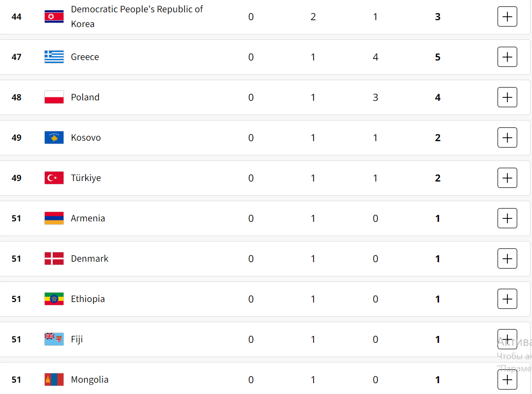Click the Denmark flag icon
Viewport: 532px width, 394px height.
[54, 259]
